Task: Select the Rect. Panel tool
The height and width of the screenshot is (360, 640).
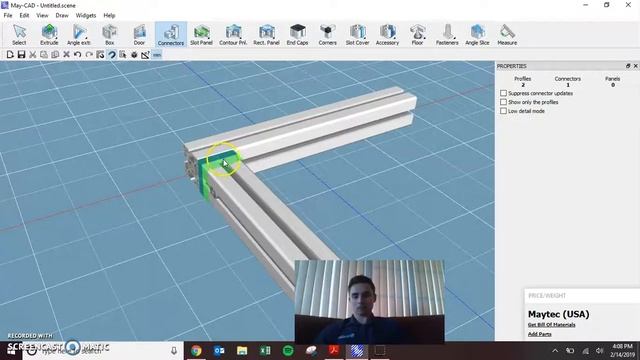Action: pos(266,34)
